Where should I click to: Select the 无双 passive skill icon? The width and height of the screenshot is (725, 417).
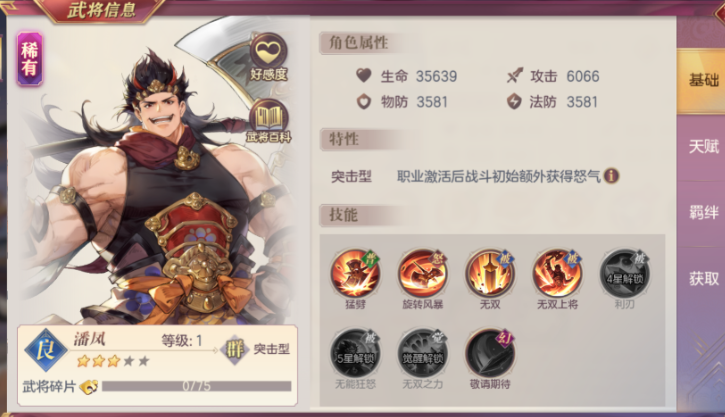(490, 274)
